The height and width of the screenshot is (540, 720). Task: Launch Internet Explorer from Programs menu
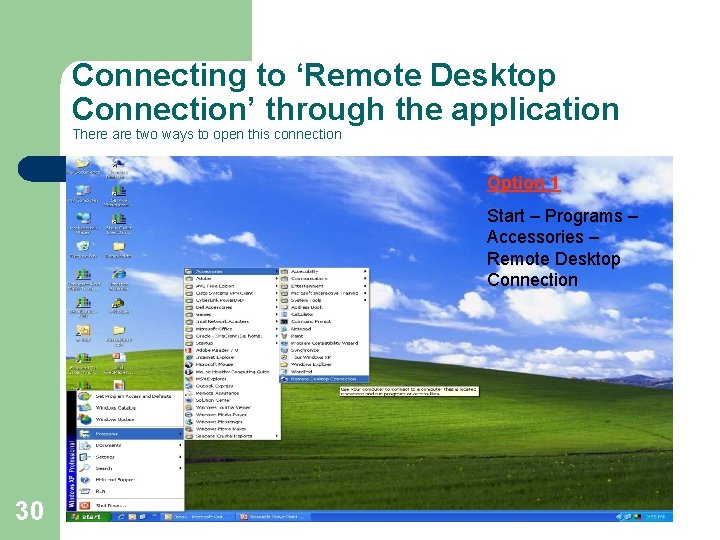[x=232, y=357]
